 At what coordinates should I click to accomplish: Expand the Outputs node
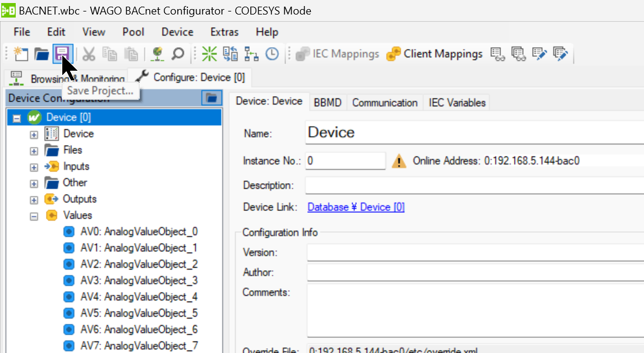click(x=34, y=200)
